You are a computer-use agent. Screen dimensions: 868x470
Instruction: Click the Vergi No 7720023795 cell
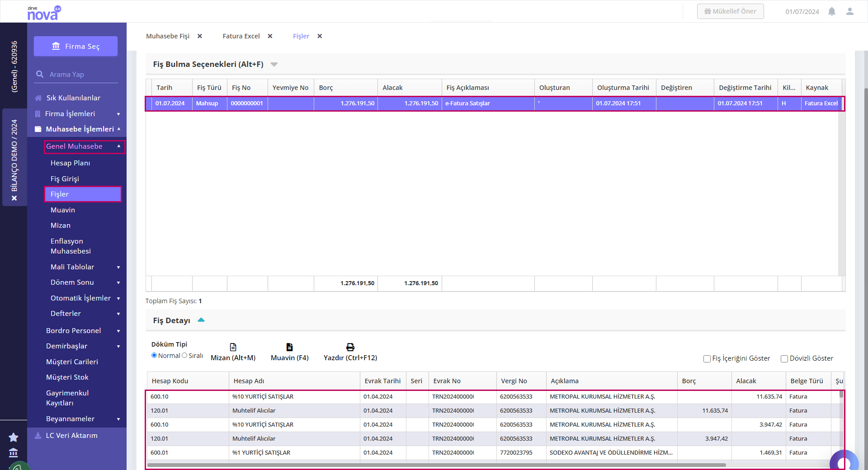521,453
